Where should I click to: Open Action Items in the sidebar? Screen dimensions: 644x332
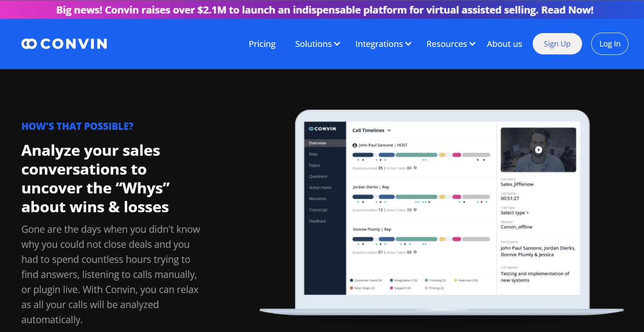click(321, 188)
